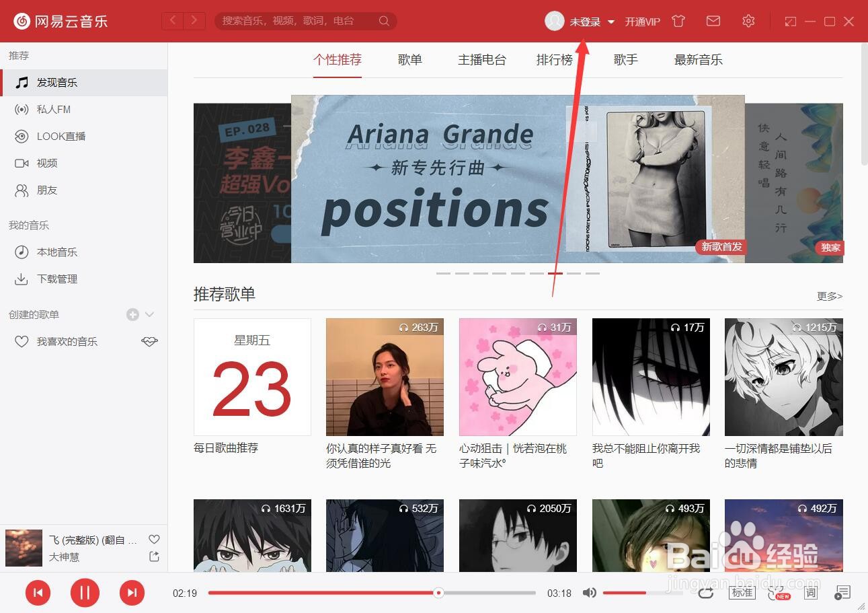Skip to the previous track
Viewport: 868px width, 613px height.
(38, 593)
